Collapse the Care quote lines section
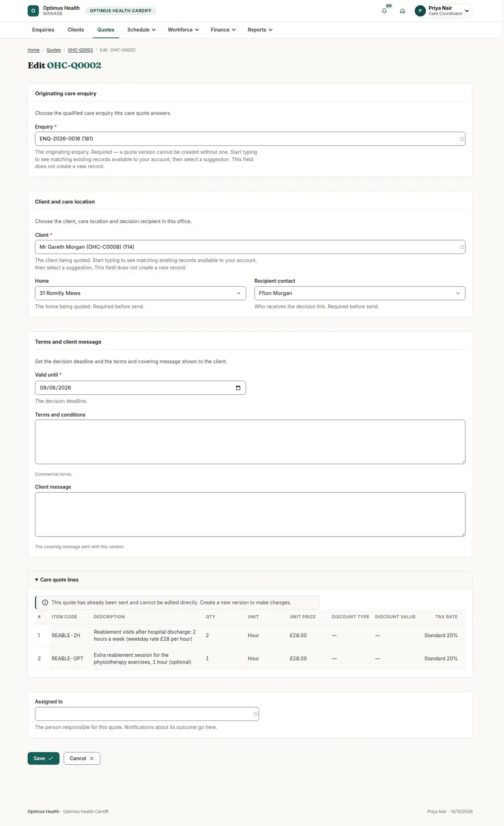504x826 pixels. pos(57,580)
